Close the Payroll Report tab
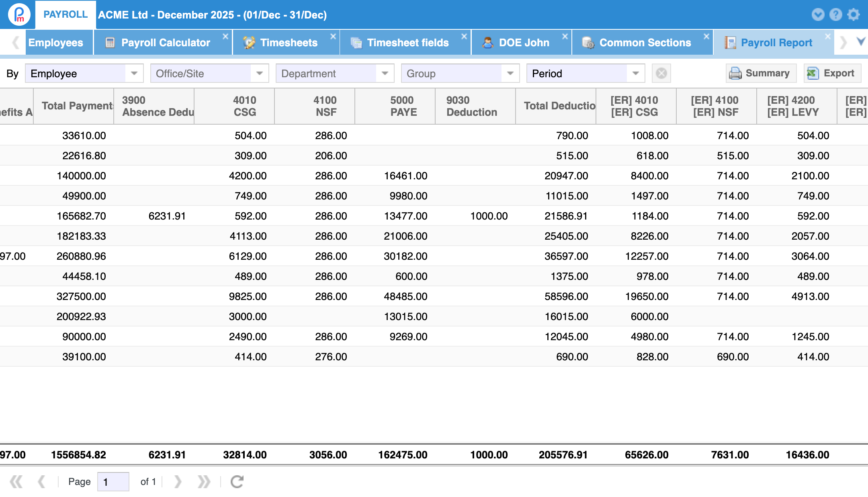This screenshot has width=868, height=497. coord(828,36)
